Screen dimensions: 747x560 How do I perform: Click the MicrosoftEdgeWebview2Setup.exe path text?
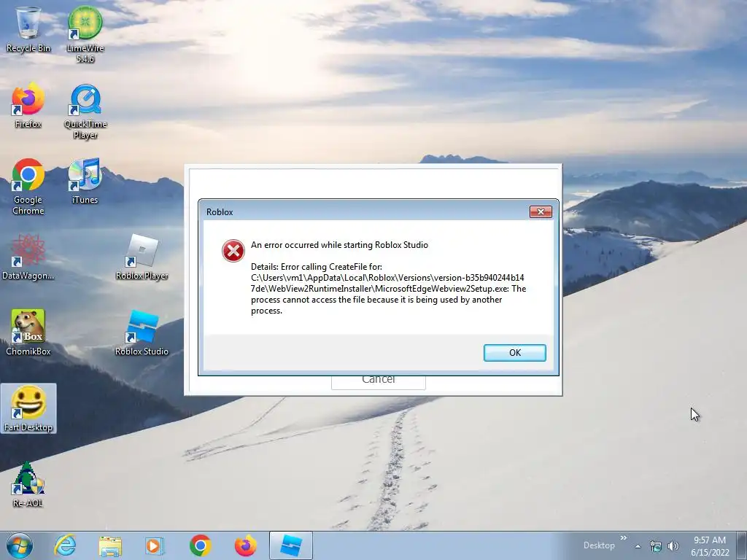coord(387,283)
